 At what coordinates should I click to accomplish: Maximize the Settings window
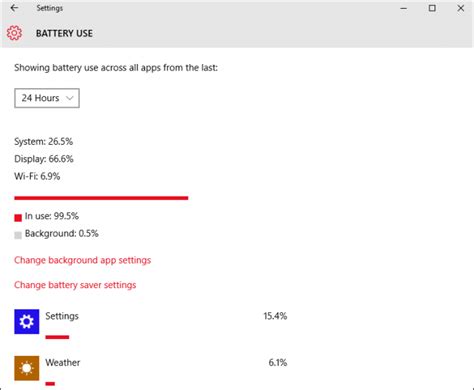coord(432,8)
